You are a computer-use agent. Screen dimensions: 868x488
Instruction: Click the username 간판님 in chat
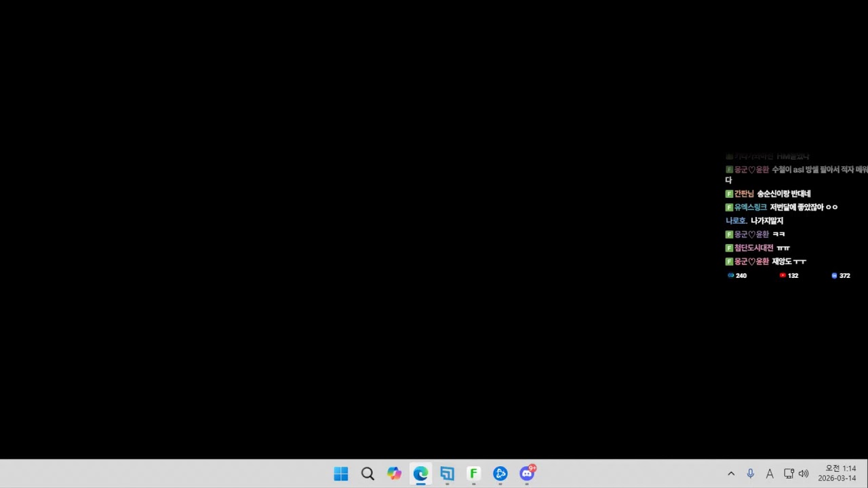(744, 194)
